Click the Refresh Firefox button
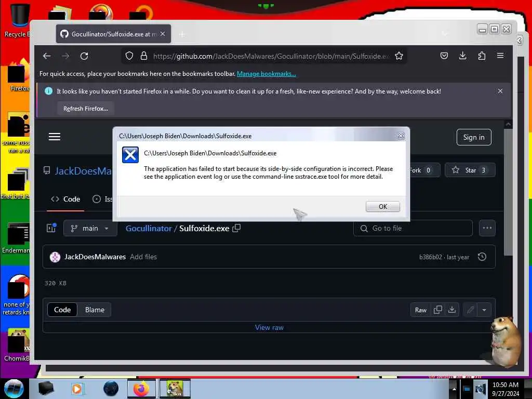This screenshot has height=399, width=532. 86,109
